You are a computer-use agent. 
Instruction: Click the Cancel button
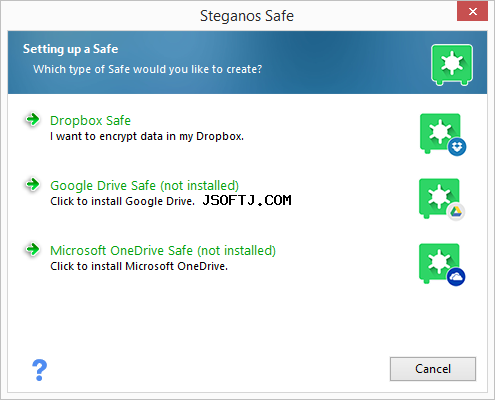click(433, 369)
